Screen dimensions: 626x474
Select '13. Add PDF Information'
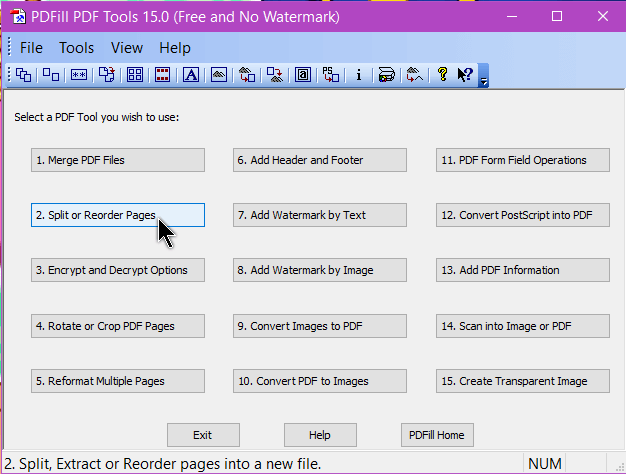(523, 270)
